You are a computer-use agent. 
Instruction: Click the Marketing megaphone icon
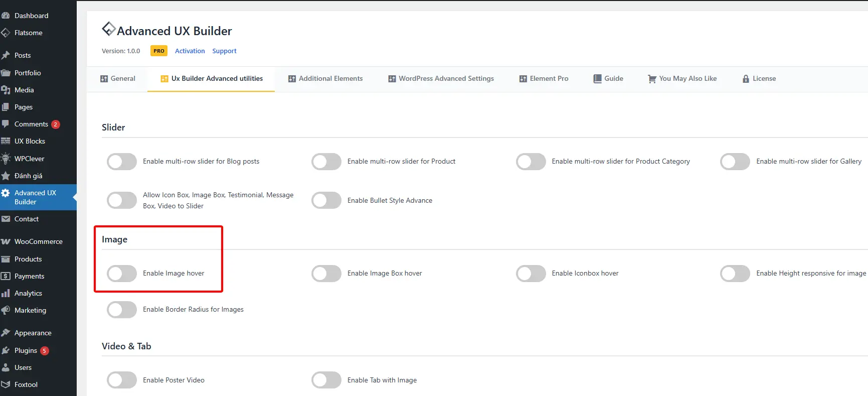coord(6,310)
